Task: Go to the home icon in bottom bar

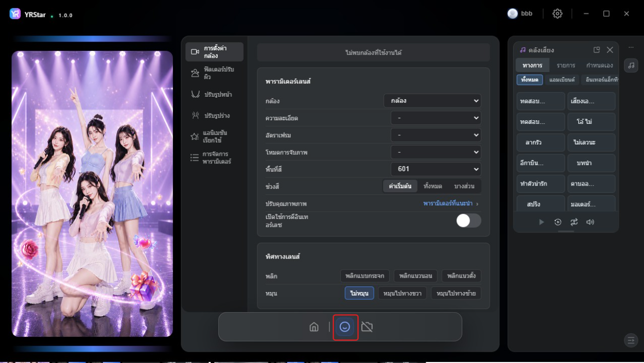Action: (314, 327)
